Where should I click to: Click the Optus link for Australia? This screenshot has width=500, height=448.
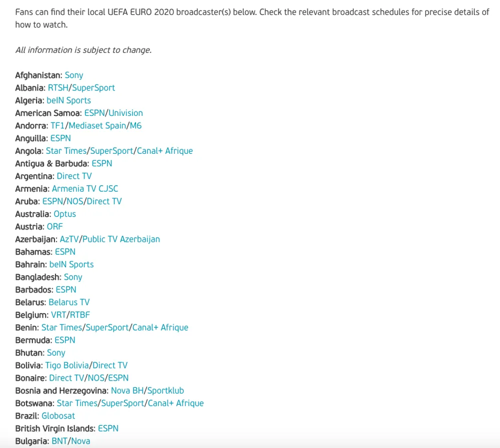point(64,214)
